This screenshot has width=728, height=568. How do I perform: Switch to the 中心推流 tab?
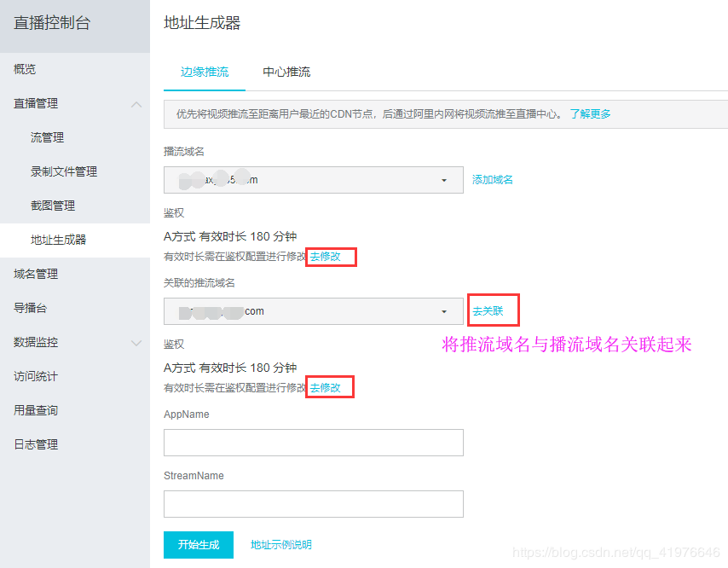286,72
